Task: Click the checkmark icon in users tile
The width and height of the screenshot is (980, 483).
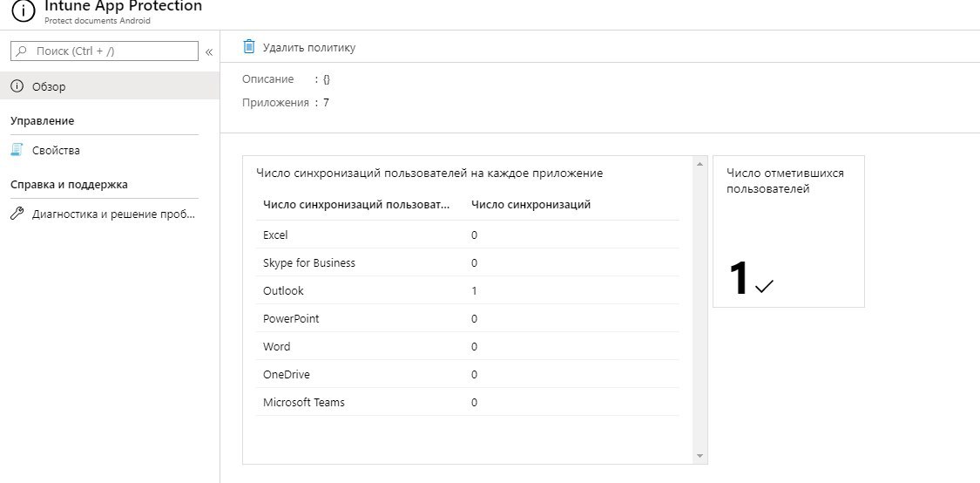Action: point(764,286)
